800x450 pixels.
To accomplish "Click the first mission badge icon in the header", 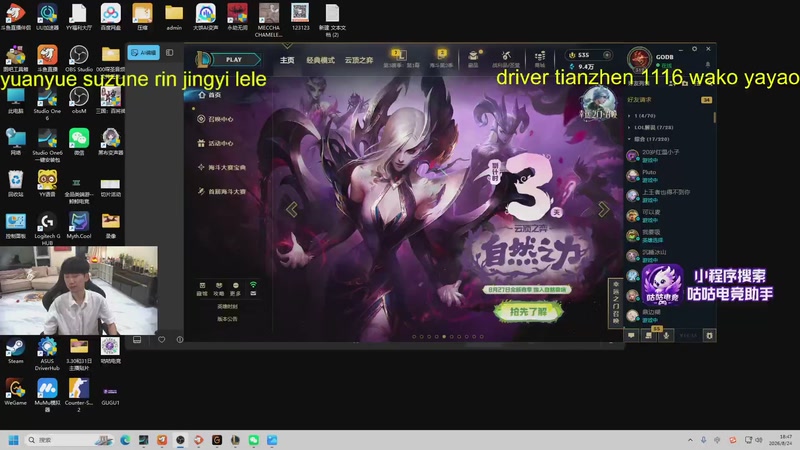I will (x=401, y=57).
